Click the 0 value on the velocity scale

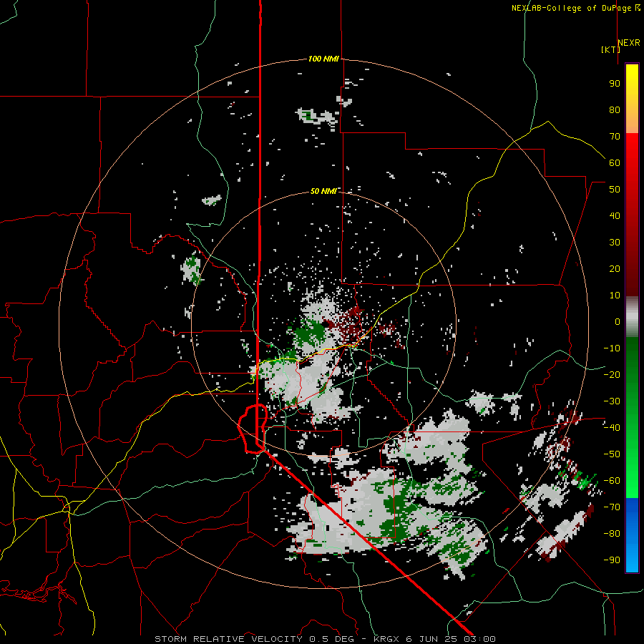point(618,322)
